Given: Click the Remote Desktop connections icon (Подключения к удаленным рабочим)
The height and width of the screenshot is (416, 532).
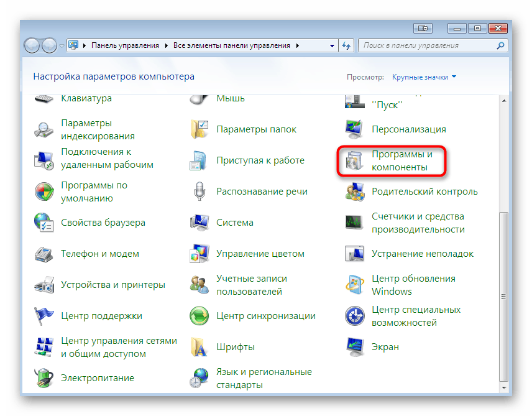Looking at the screenshot, I should pyautogui.click(x=44, y=160).
